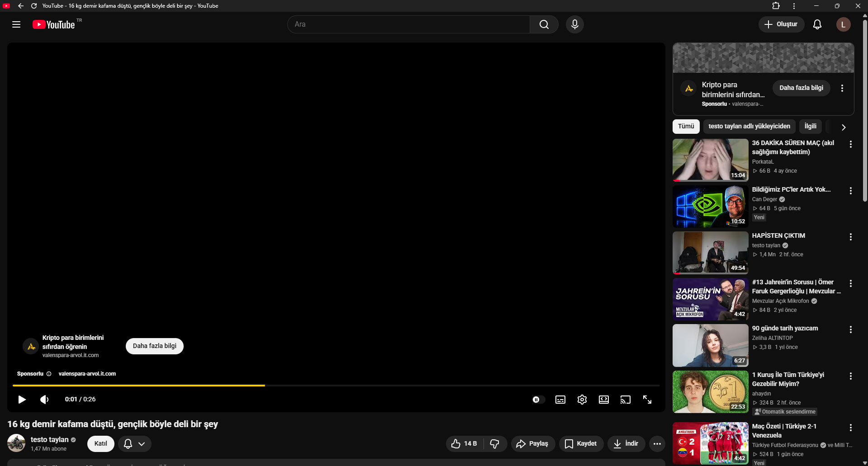Show more filter chips with arrow
Screen dimensions: 868x466
pyautogui.click(x=844, y=127)
